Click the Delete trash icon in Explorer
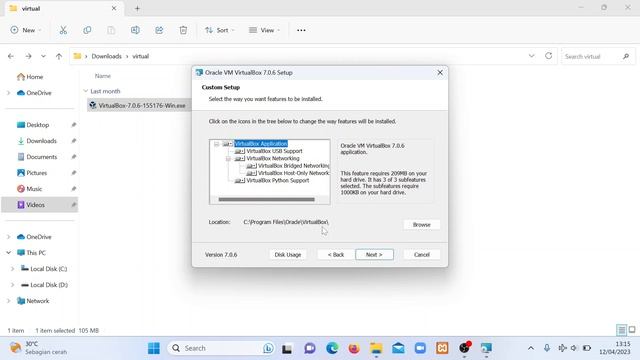This screenshot has width=640, height=360. click(x=183, y=30)
